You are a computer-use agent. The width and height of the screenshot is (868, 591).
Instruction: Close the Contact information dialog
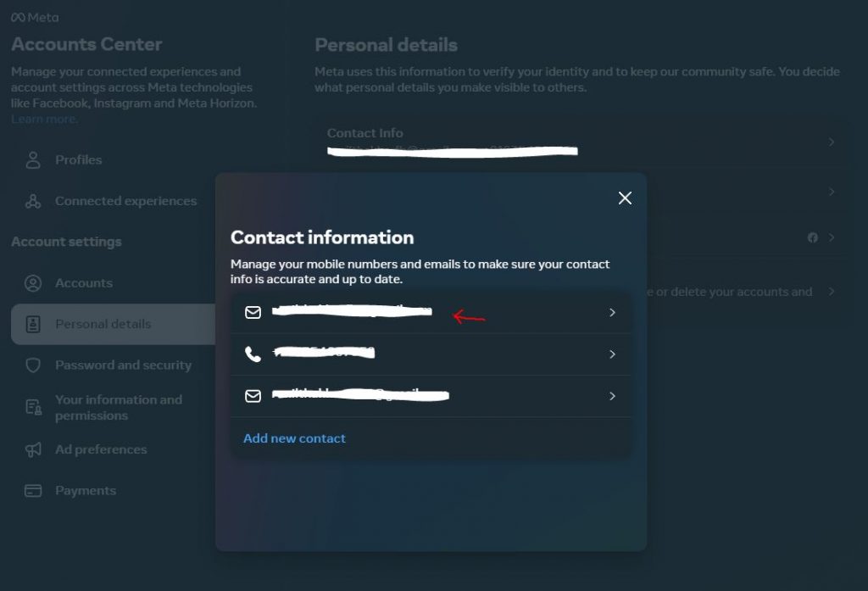pyautogui.click(x=625, y=198)
